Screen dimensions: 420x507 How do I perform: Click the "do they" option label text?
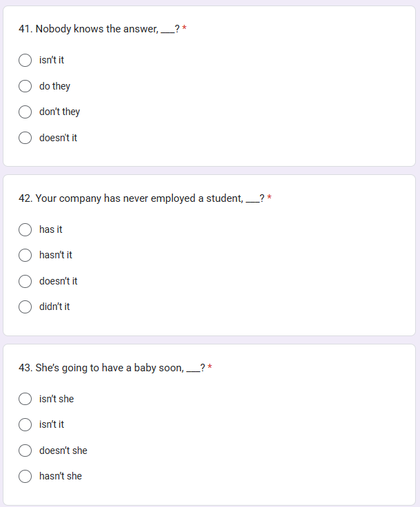[x=54, y=86]
